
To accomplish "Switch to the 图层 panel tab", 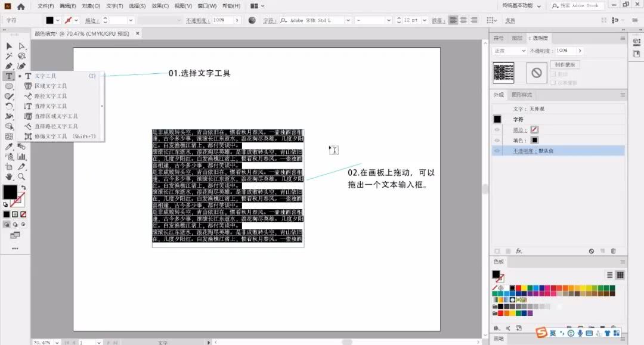I will coord(517,38).
